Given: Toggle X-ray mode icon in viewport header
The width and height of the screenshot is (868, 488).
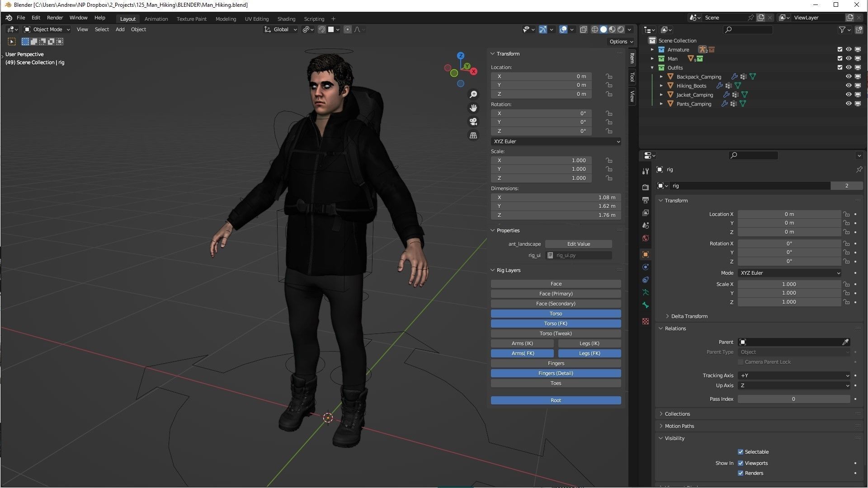Looking at the screenshot, I should [x=584, y=29].
